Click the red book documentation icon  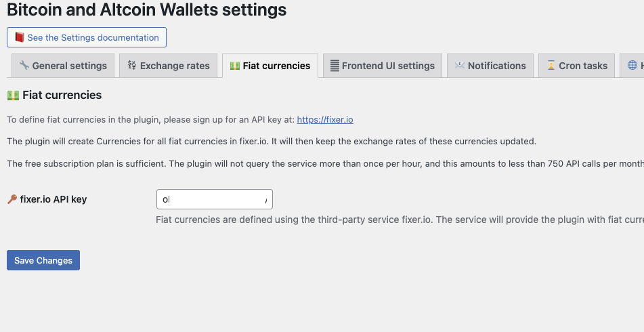point(20,37)
